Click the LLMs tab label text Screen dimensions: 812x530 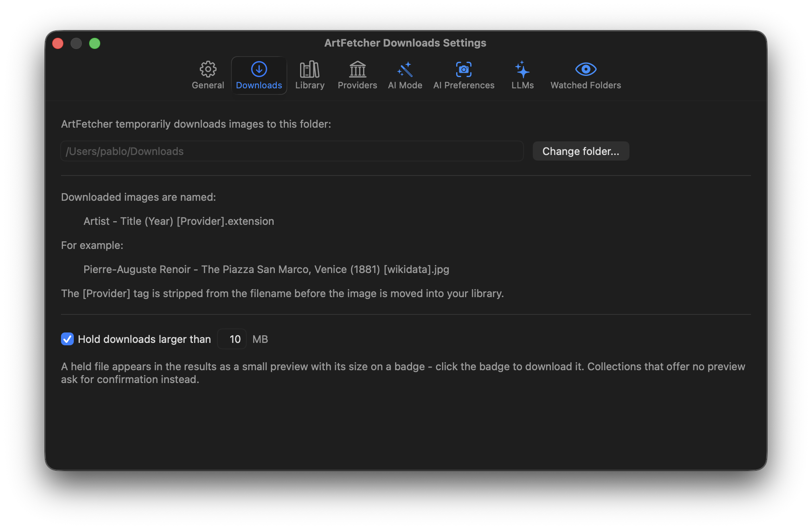click(x=522, y=85)
